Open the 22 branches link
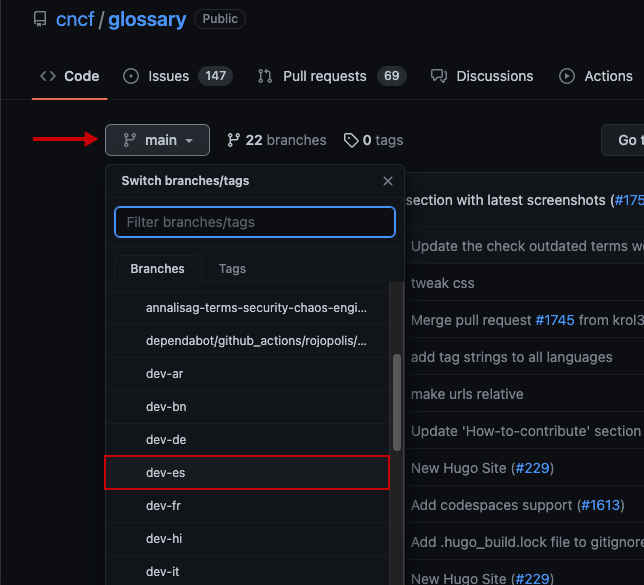The height and width of the screenshot is (585, 644). pyautogui.click(x=277, y=140)
